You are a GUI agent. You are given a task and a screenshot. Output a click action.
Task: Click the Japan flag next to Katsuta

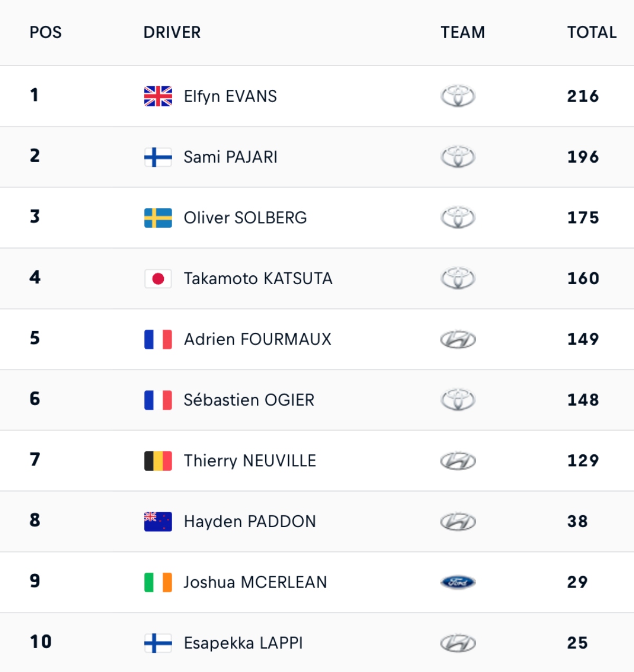coord(158,278)
